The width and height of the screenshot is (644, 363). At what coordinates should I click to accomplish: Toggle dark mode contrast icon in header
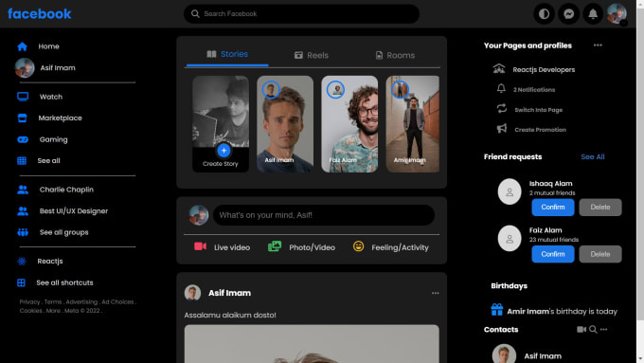pos(544,14)
